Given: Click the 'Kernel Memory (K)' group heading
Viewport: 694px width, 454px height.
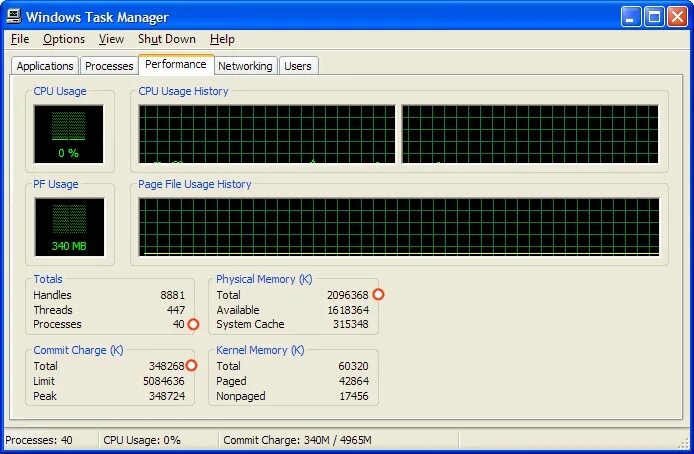Looking at the screenshot, I should point(260,350).
